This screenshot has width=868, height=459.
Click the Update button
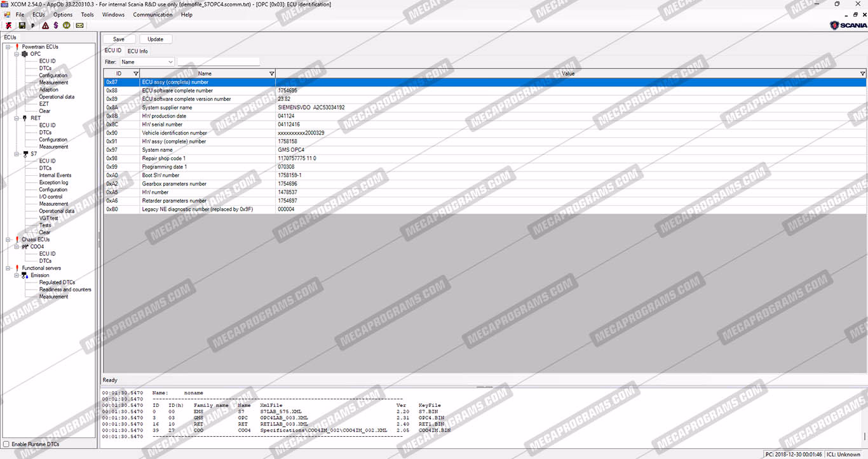[156, 39]
